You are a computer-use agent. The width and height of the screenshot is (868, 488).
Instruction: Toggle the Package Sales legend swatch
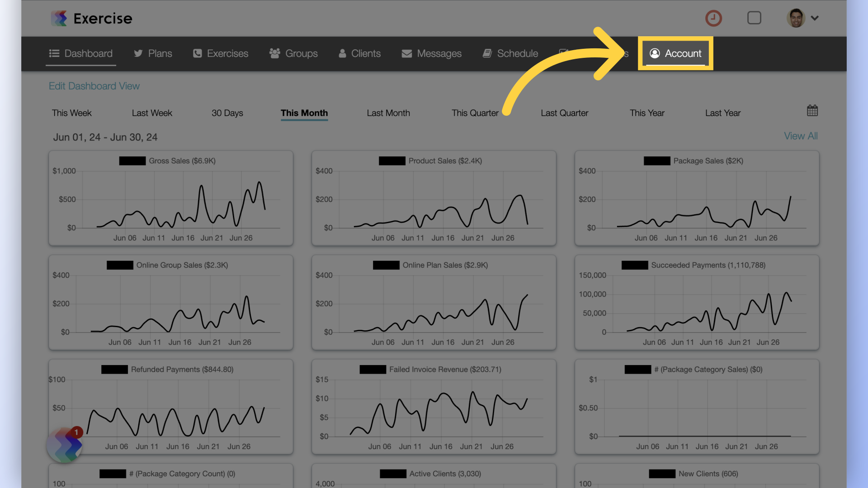click(657, 161)
